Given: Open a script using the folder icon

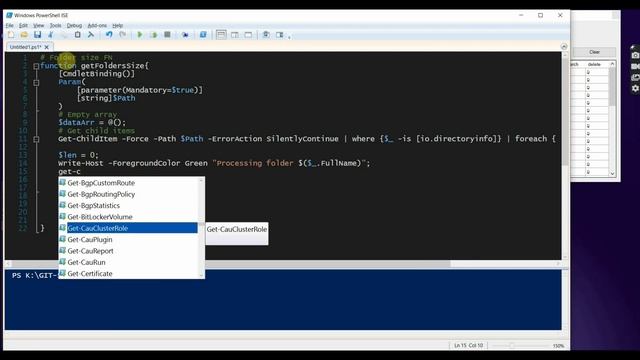Looking at the screenshot, I should pos(24,35).
